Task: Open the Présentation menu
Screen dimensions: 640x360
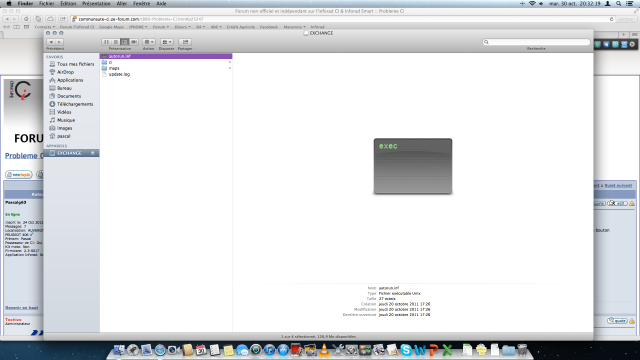Action: point(96,4)
